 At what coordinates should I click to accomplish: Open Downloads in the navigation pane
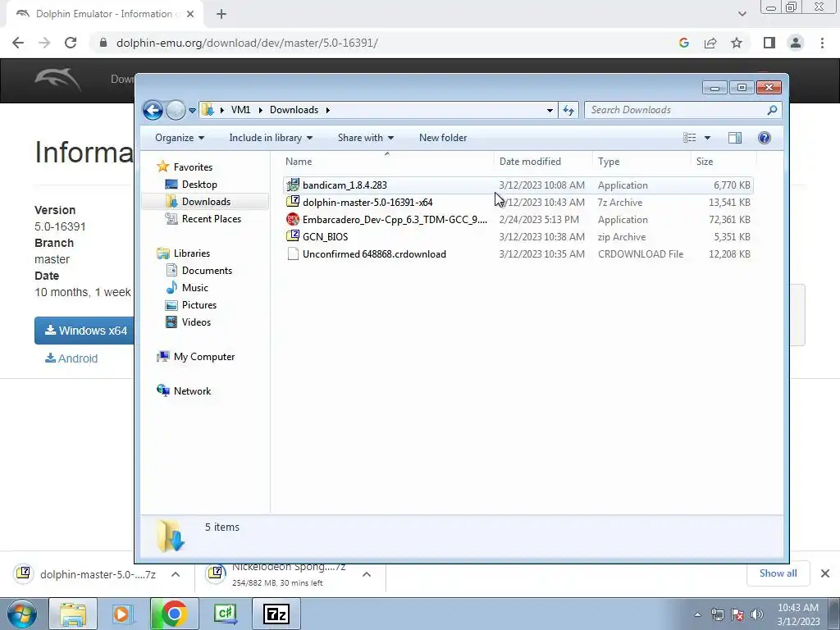[206, 202]
